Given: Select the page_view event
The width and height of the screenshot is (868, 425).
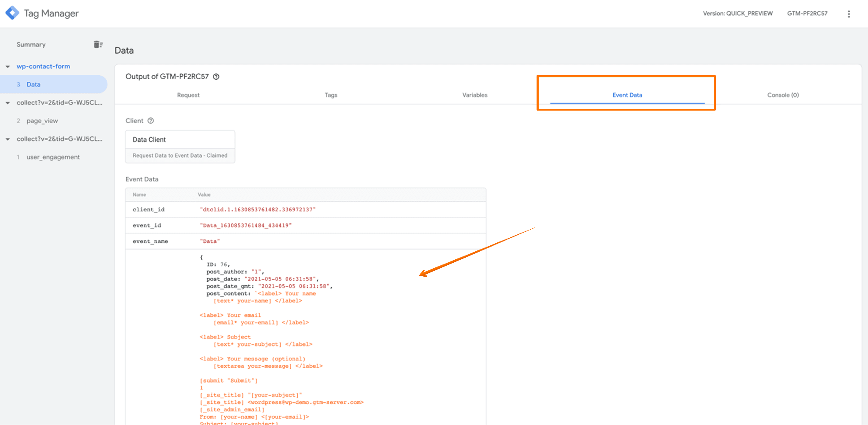Looking at the screenshot, I should click(x=42, y=121).
